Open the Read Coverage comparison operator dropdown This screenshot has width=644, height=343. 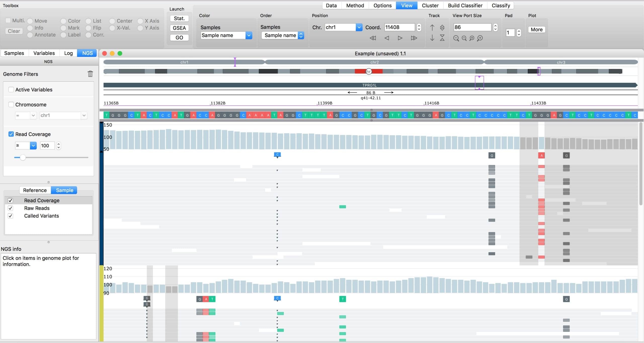[33, 145]
